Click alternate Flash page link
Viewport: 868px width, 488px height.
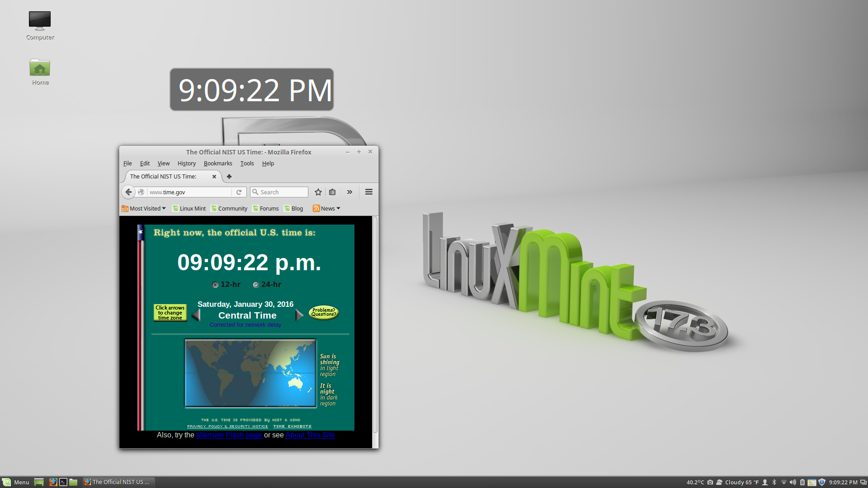[x=229, y=435]
